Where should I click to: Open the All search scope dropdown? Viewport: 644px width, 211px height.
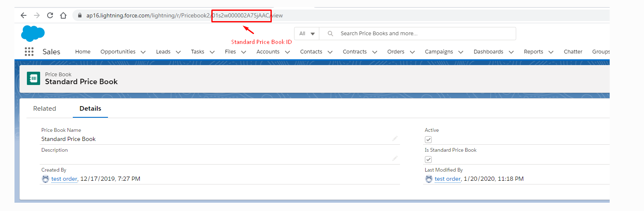pyautogui.click(x=307, y=34)
